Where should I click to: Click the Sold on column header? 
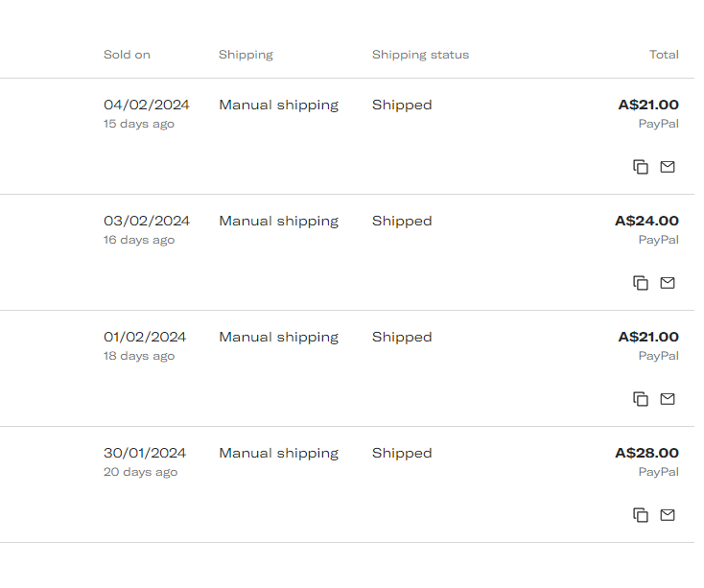coord(127,55)
